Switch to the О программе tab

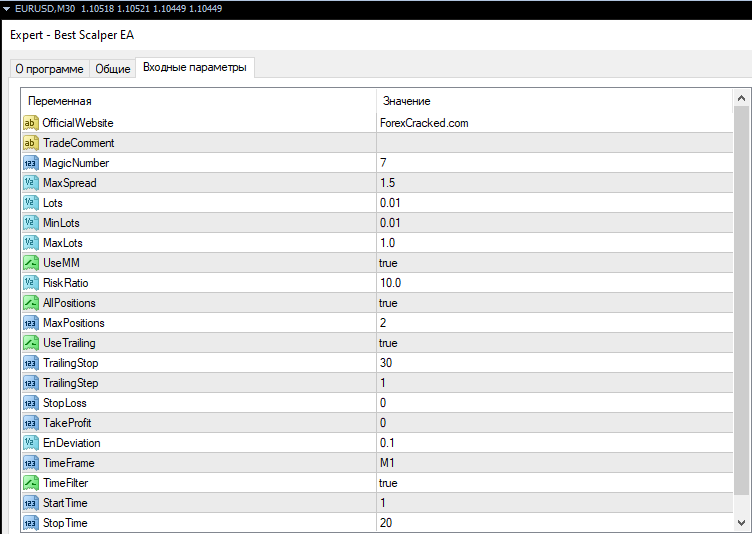pyautogui.click(x=49, y=69)
